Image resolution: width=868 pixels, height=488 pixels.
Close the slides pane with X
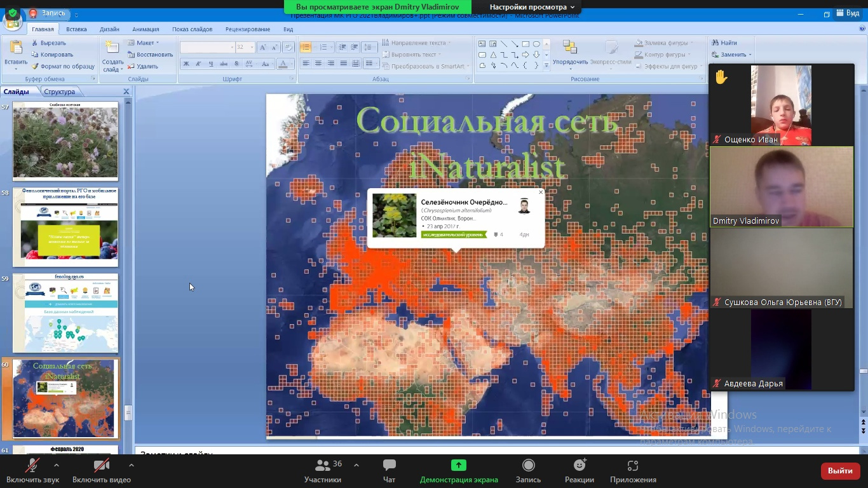click(126, 91)
